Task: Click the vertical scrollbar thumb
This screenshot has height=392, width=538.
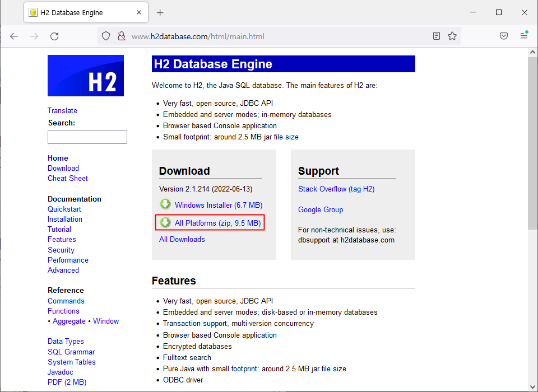Action: (x=532, y=143)
